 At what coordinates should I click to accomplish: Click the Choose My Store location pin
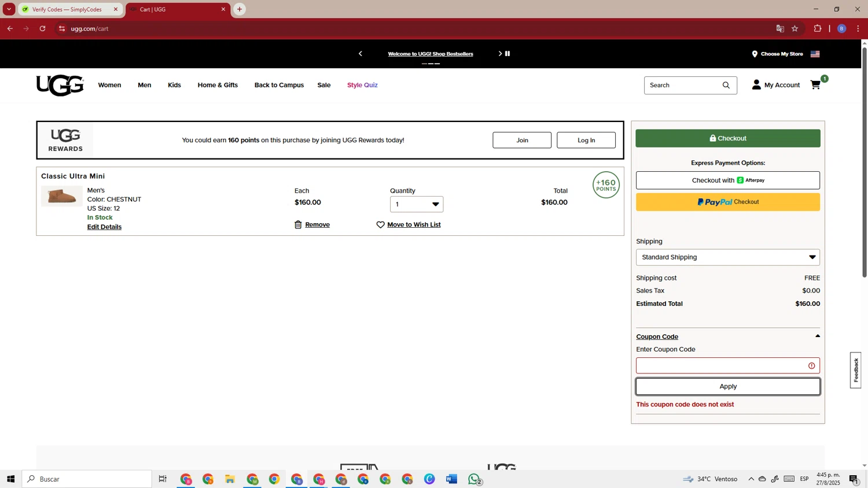(755, 54)
